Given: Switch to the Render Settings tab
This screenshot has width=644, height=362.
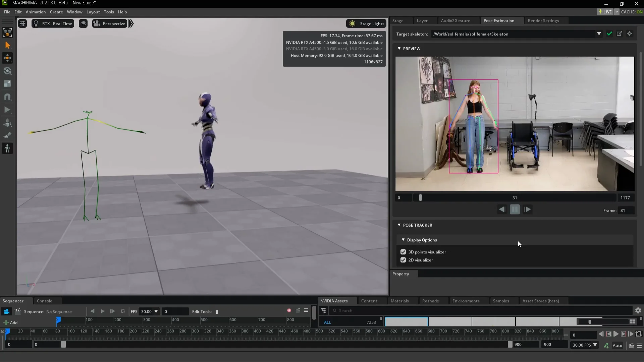Looking at the screenshot, I should [543, 20].
